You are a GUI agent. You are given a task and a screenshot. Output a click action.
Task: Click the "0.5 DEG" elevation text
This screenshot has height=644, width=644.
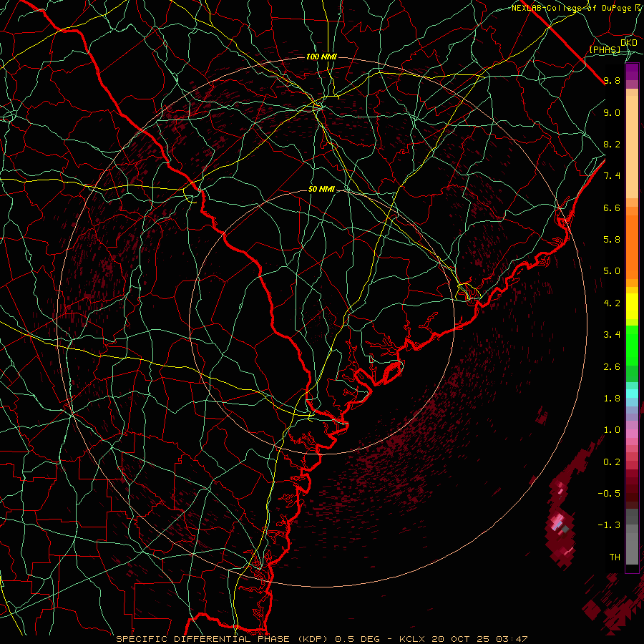point(358,639)
